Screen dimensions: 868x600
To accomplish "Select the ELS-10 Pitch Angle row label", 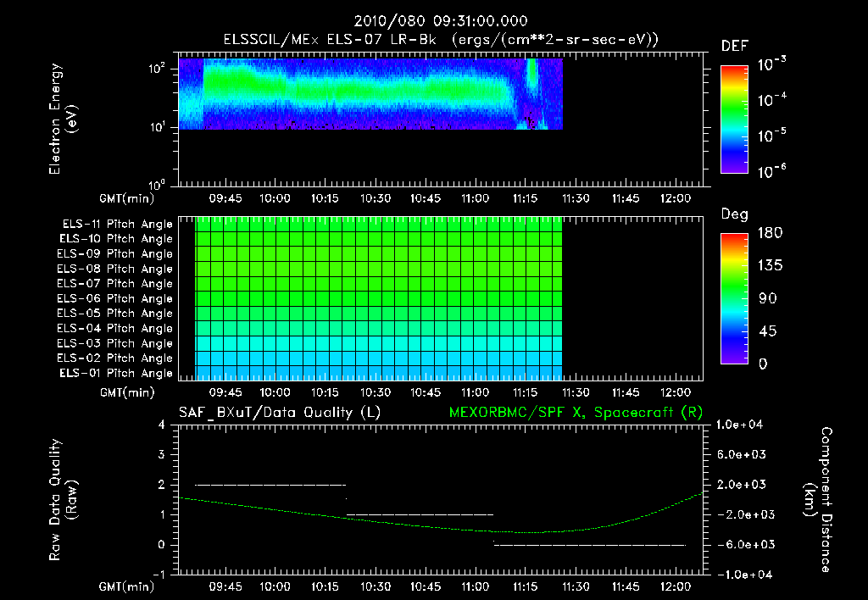I will coord(116,239).
